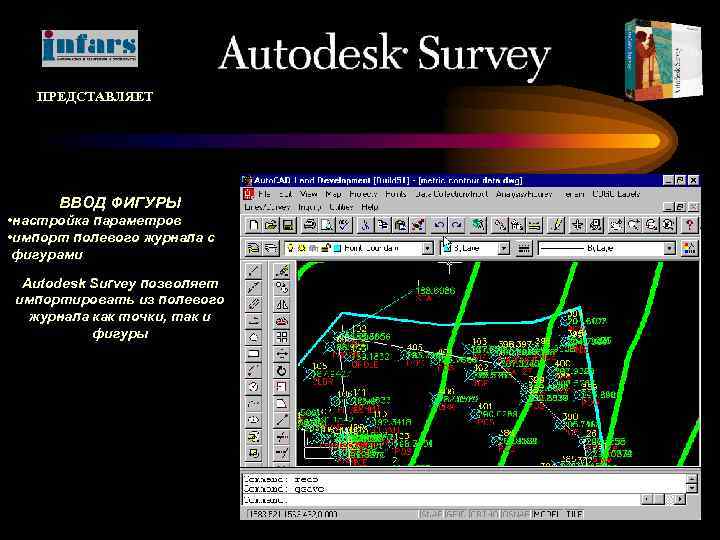Open the Map menu
The height and width of the screenshot is (540, 720).
[x=333, y=194]
